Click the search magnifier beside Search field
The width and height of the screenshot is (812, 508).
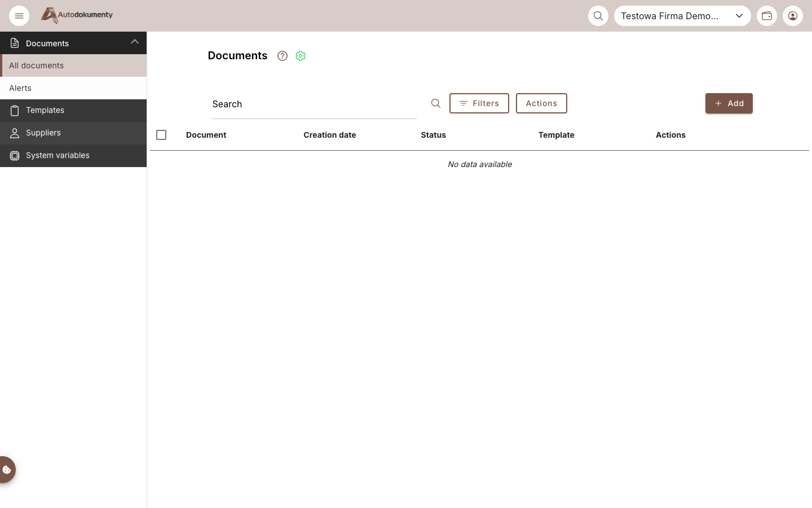436,103
